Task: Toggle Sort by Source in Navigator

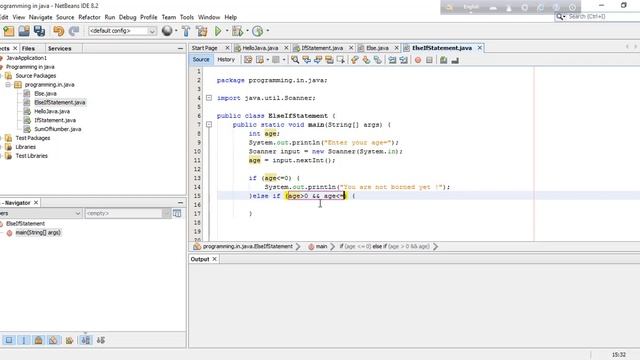Action: pos(100,340)
